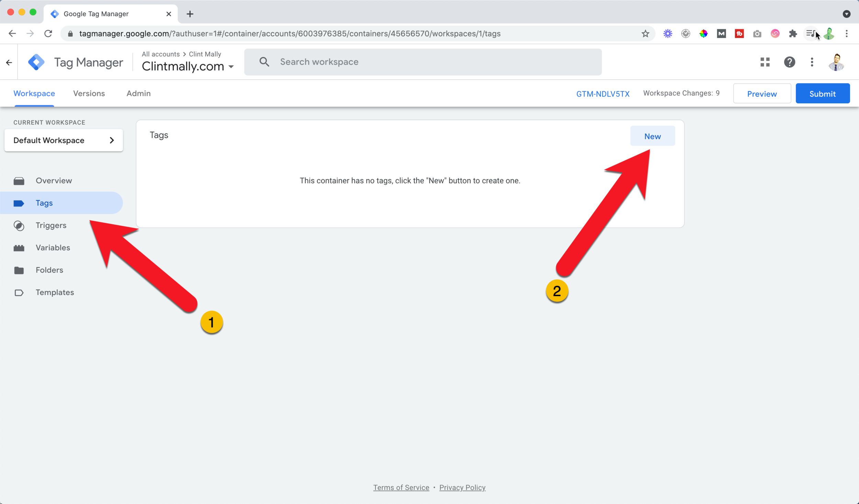Select Variables in the sidebar
This screenshot has height=504, width=859.
(61, 248)
